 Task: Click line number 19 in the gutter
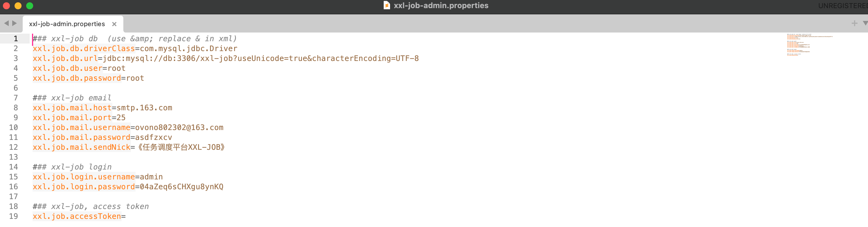(13, 216)
